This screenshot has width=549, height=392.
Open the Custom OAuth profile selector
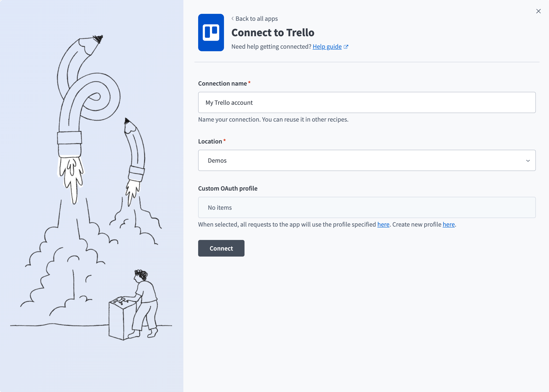point(367,207)
